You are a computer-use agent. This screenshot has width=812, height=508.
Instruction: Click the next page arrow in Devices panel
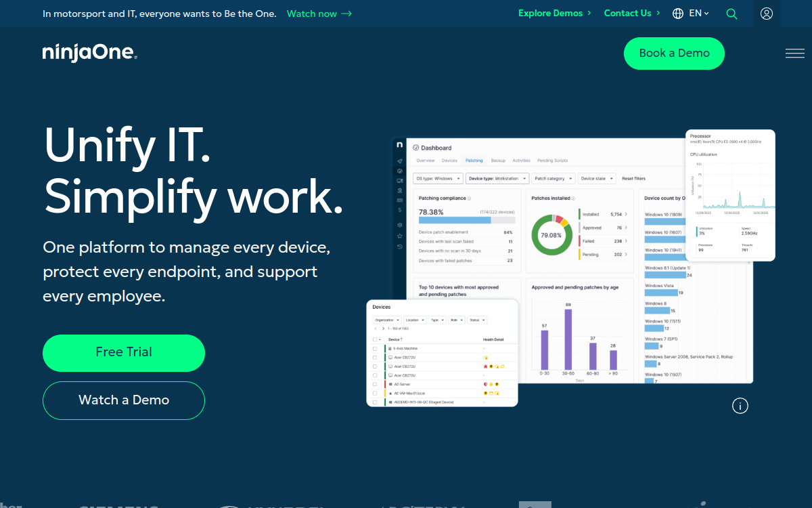coord(383,329)
